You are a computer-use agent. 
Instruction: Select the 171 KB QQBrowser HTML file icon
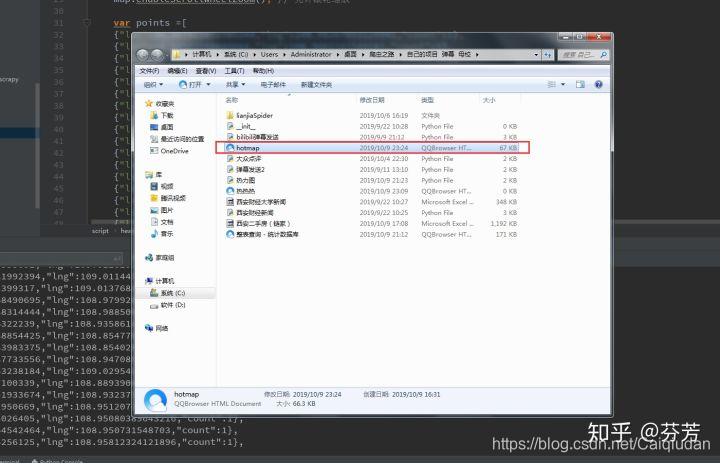[x=230, y=234]
